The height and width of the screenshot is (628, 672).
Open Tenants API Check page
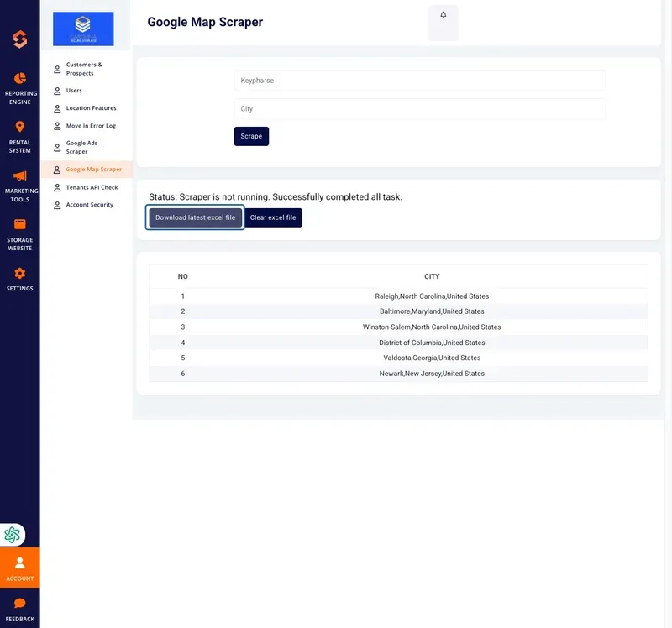[86, 187]
